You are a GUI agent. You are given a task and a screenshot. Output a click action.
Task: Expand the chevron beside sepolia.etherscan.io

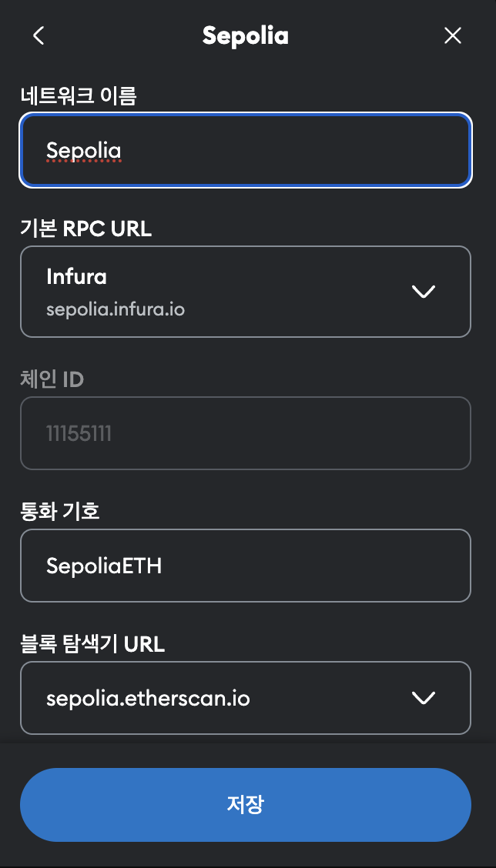tap(424, 698)
